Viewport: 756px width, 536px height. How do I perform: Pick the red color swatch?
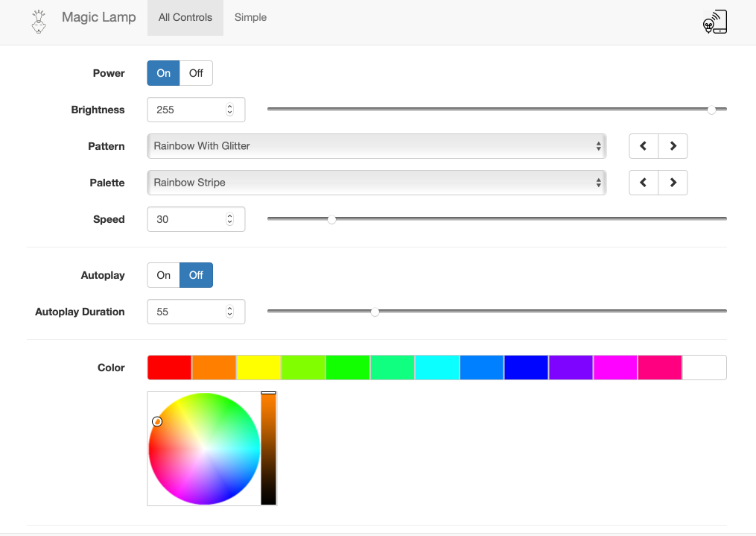tap(170, 368)
